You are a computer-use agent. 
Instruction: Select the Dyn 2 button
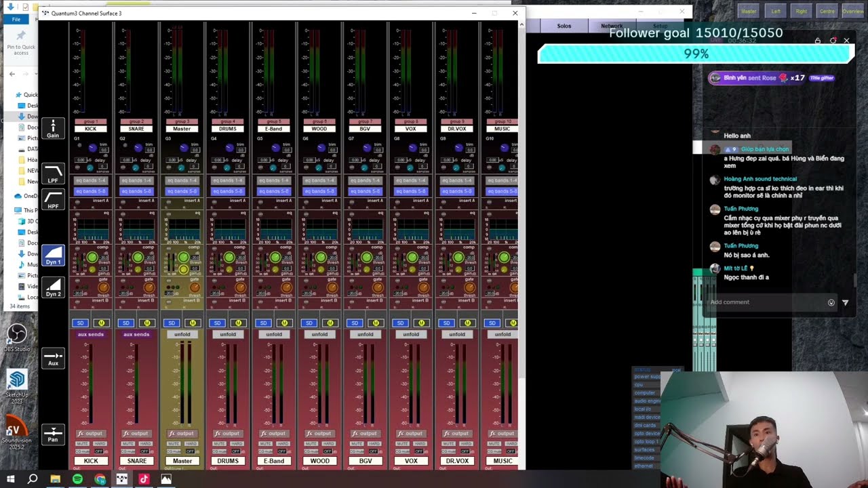tap(53, 287)
